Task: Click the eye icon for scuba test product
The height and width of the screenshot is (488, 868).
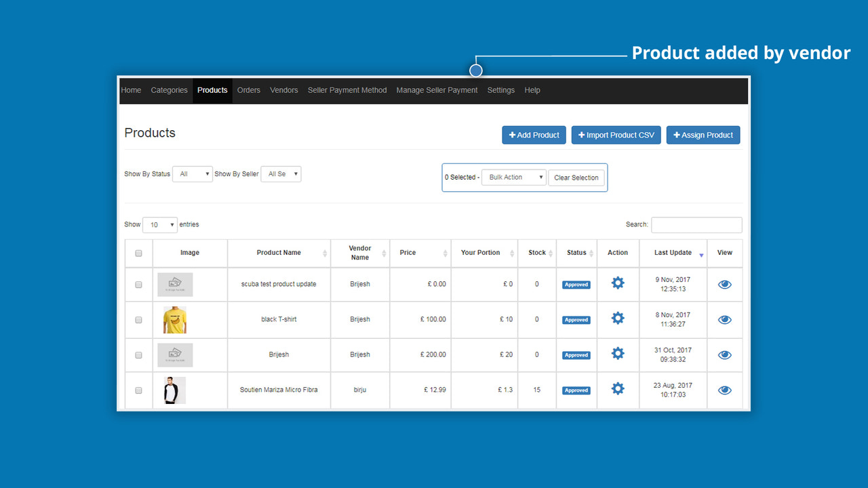Action: [x=724, y=284]
